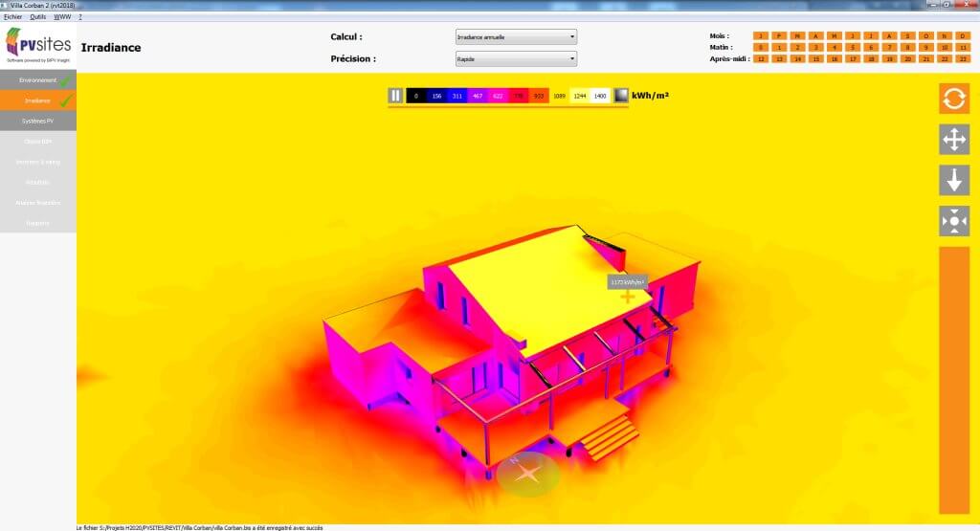Image resolution: width=980 pixels, height=531 pixels.
Task: Click the 1400 white swatch in legend
Action: click(x=600, y=96)
